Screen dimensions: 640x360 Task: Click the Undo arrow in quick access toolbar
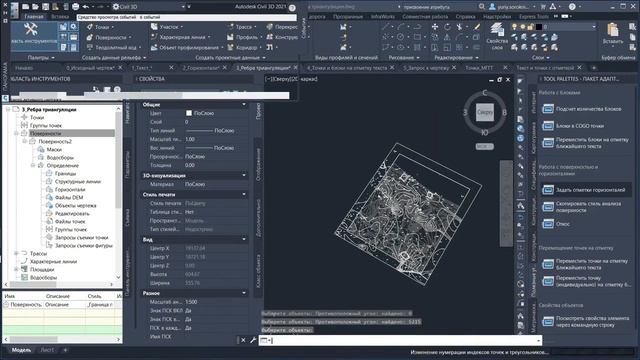[86, 7]
